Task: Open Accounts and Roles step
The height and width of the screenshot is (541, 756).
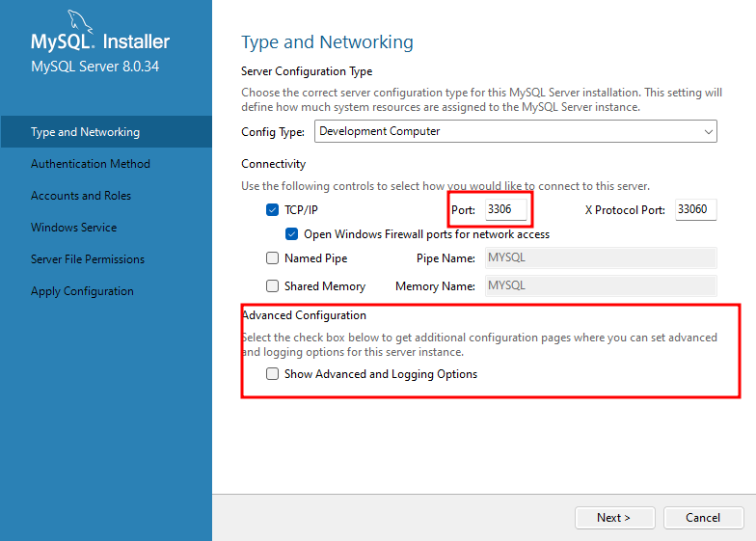Action: pos(81,196)
